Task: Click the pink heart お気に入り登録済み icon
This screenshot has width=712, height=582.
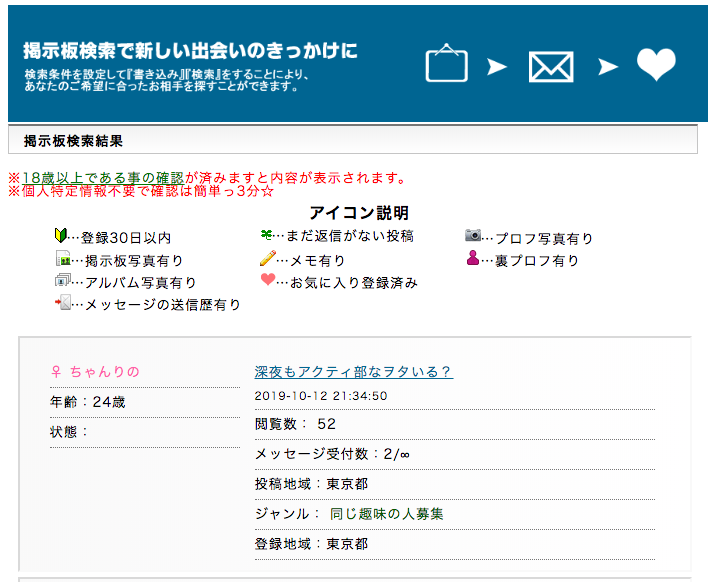Action: coord(266,281)
